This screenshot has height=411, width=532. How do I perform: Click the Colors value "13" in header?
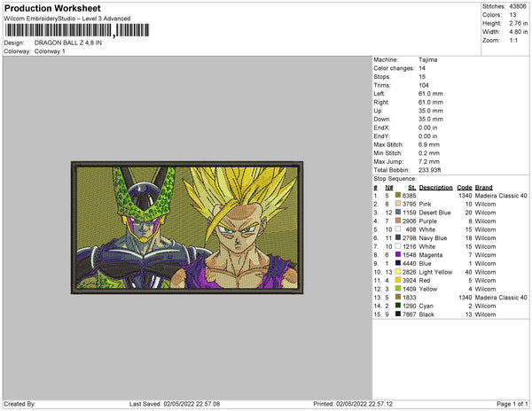[512, 15]
